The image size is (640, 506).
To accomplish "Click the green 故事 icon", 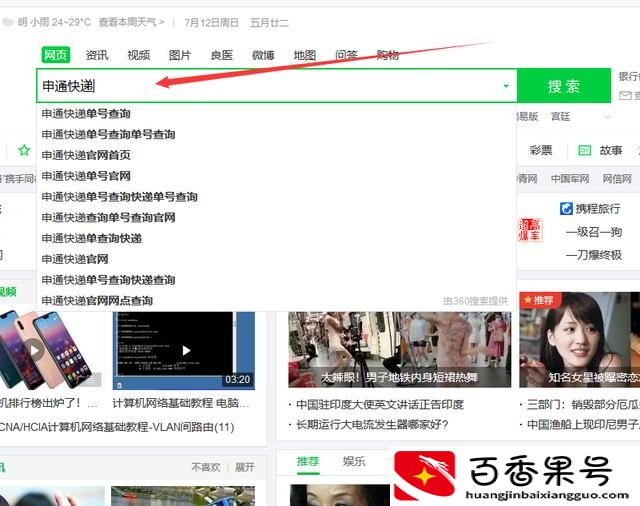I will [x=584, y=150].
